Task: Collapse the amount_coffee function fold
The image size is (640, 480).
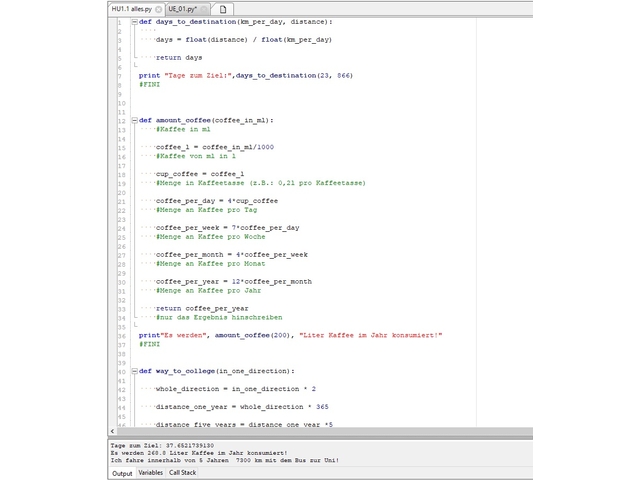Action: pyautogui.click(x=134, y=120)
